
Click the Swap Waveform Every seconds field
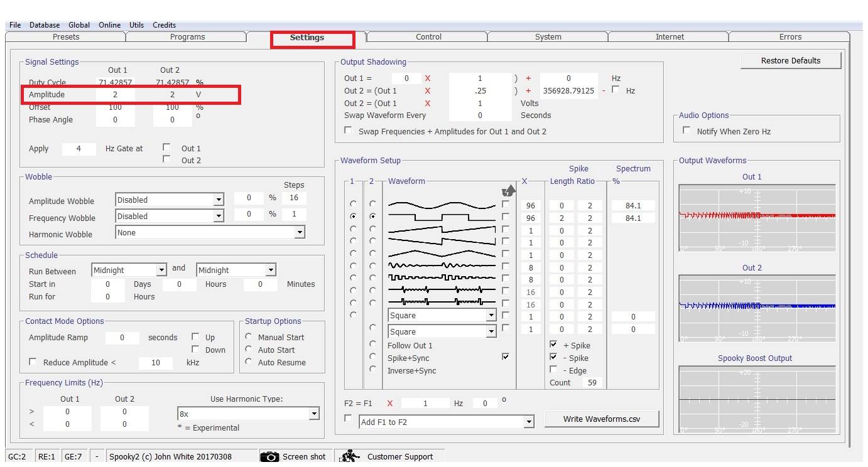click(480, 115)
